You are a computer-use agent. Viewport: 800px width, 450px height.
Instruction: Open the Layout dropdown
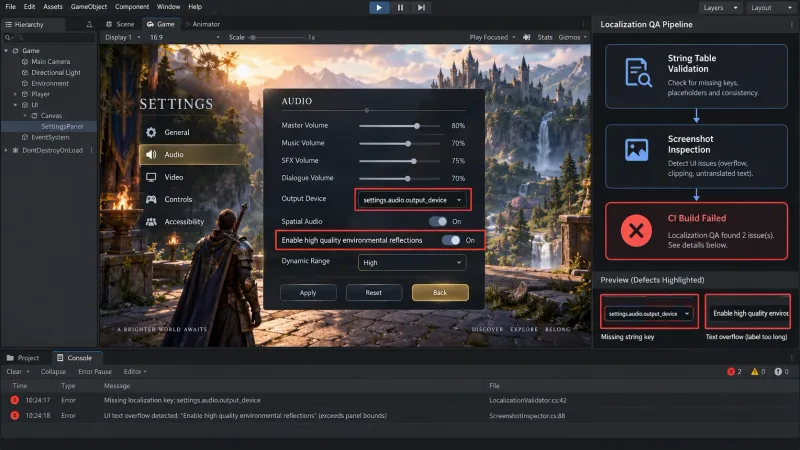pos(769,8)
